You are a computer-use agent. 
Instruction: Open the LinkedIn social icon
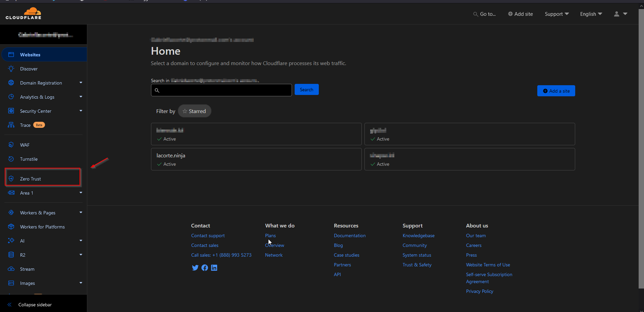(214, 268)
